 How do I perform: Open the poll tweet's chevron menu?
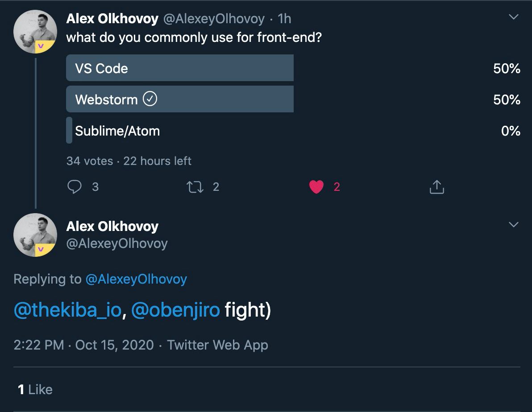tap(514, 17)
